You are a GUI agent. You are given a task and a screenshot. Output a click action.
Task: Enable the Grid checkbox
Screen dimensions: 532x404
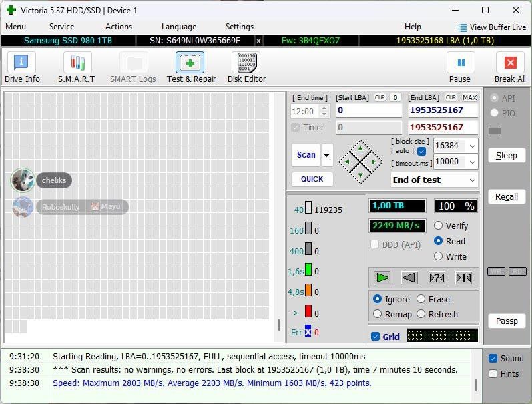[375, 337]
